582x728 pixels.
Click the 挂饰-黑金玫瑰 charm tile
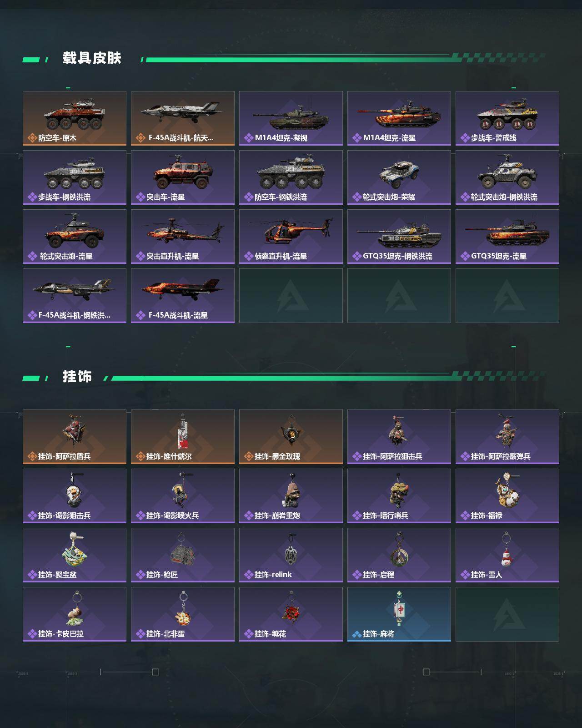coord(291,437)
